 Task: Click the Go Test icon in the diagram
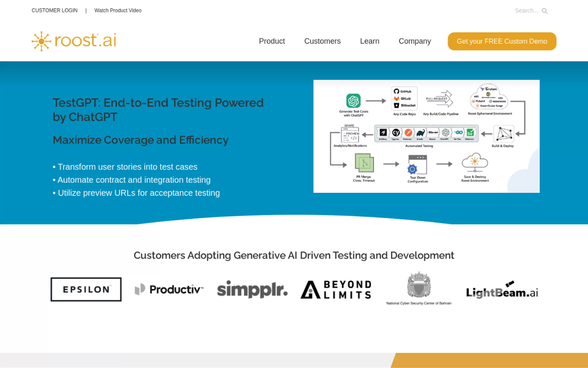click(x=458, y=132)
